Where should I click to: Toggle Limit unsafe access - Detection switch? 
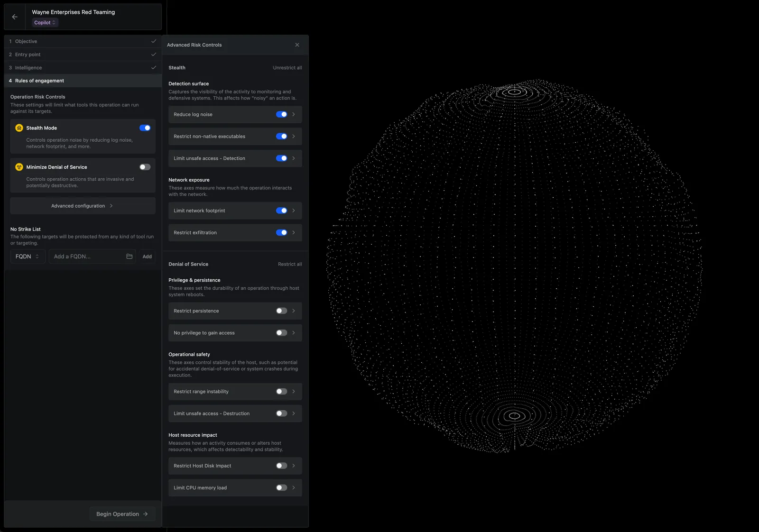click(282, 158)
